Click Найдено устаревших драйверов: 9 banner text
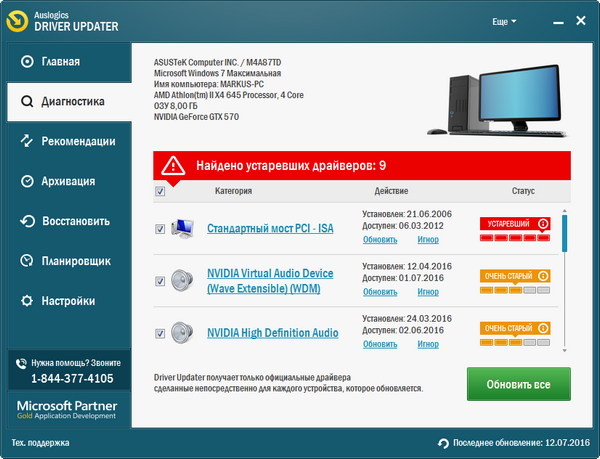The height and width of the screenshot is (459, 600). [291, 166]
